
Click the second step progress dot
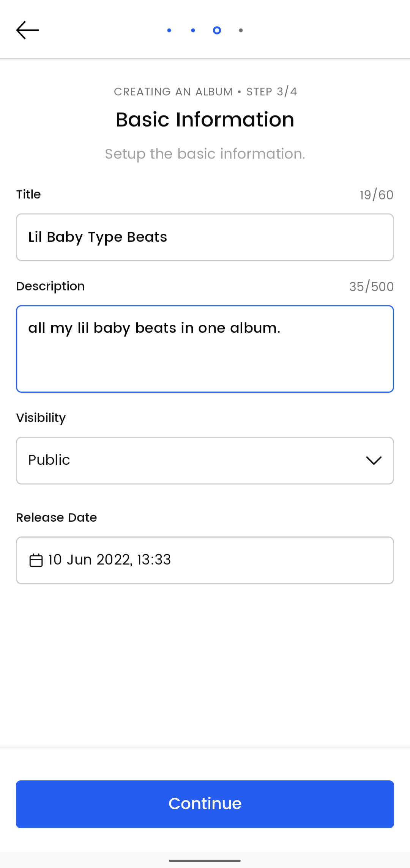[193, 30]
